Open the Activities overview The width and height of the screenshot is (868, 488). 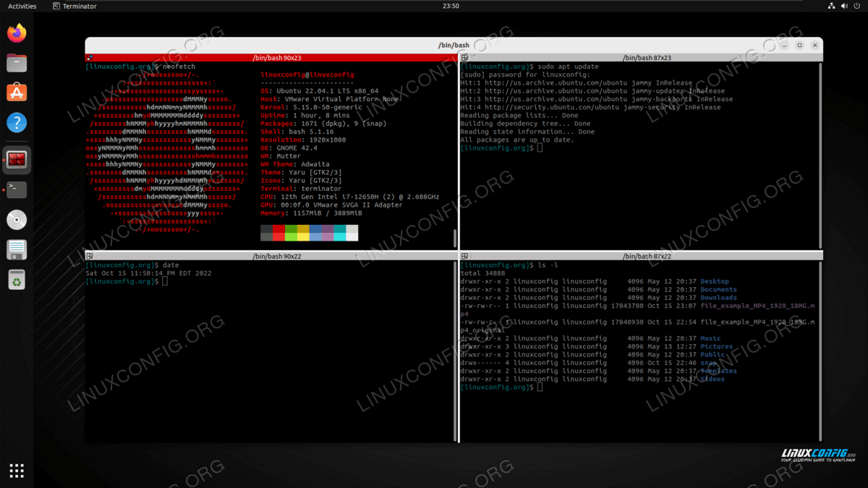pyautogui.click(x=22, y=6)
